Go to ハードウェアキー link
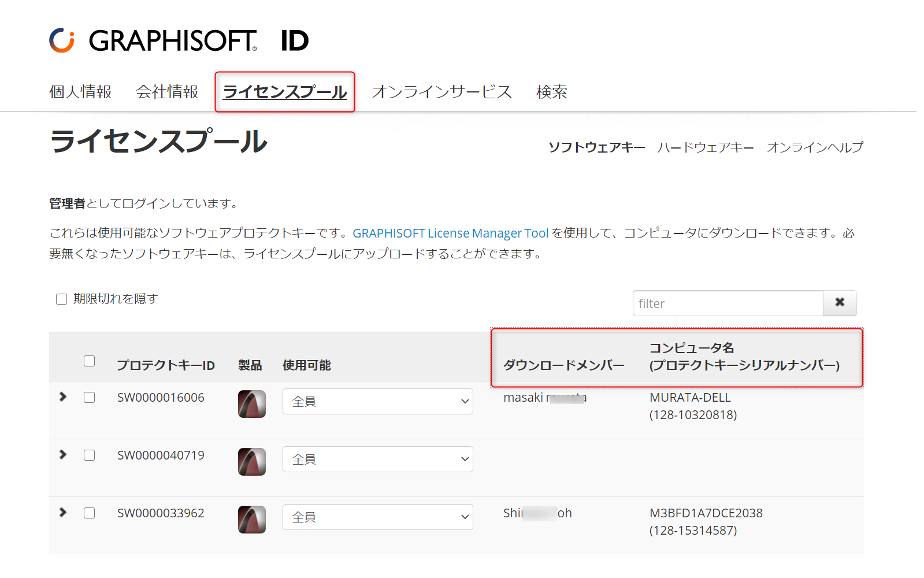Viewport: 924px width, 578px height. [x=706, y=147]
